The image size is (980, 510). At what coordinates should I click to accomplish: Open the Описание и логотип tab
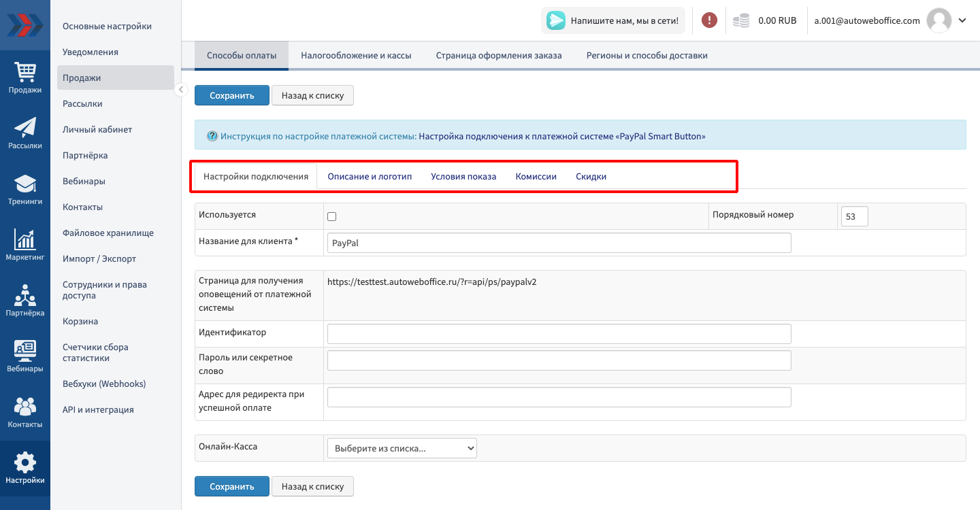[x=370, y=176]
